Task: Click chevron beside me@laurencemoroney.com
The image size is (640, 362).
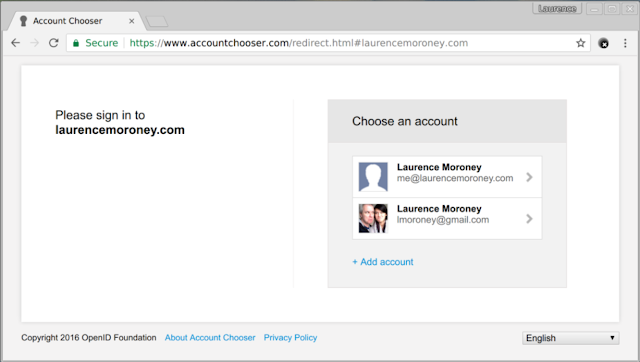Action: [x=529, y=177]
